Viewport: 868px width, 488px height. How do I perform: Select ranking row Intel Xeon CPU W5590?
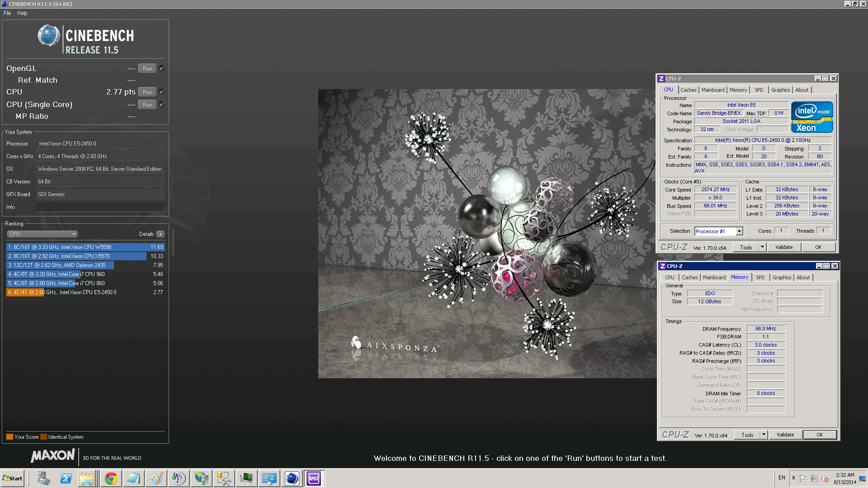click(x=85, y=247)
